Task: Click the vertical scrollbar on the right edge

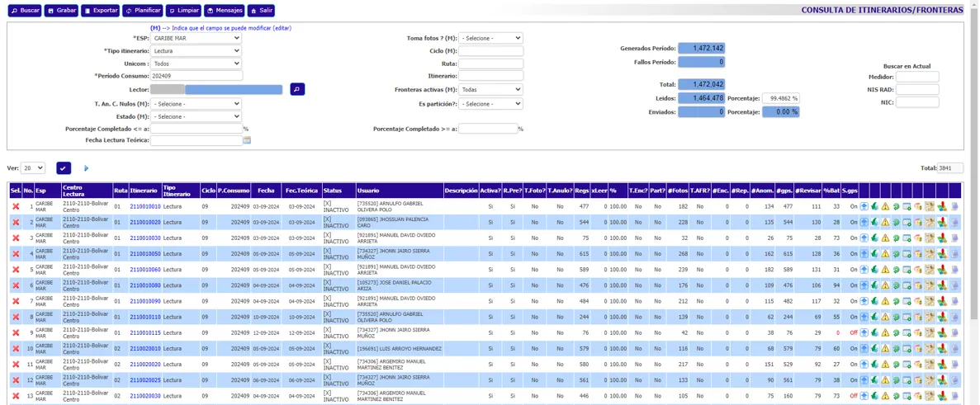Action: tap(974, 165)
